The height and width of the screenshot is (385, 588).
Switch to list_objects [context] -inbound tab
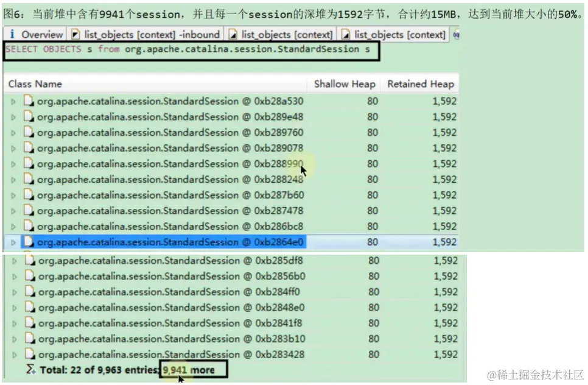click(145, 35)
